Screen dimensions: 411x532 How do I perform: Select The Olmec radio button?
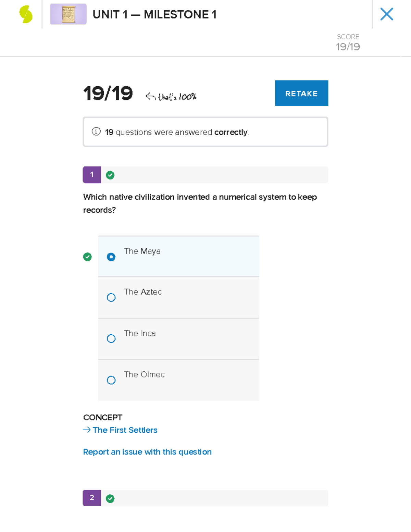click(x=111, y=380)
